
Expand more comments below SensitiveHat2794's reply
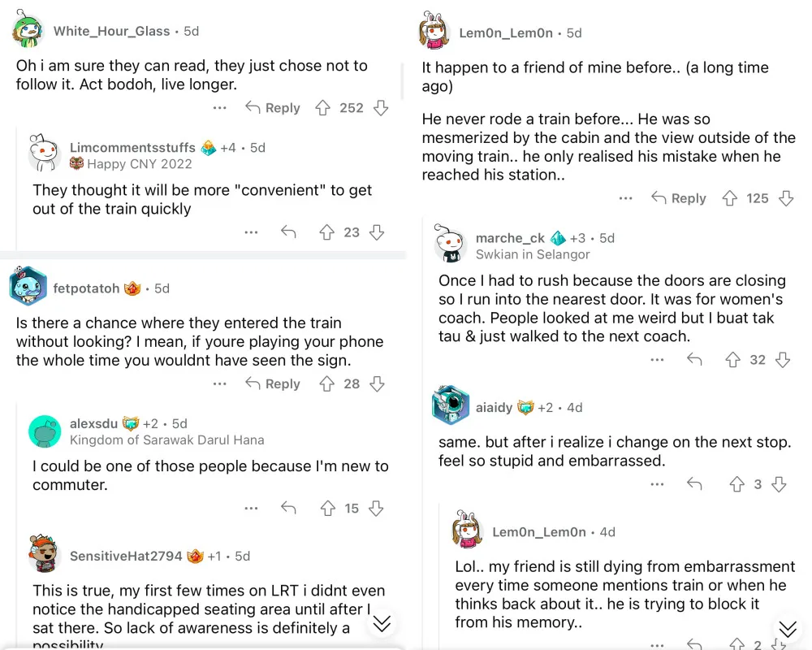point(382,623)
